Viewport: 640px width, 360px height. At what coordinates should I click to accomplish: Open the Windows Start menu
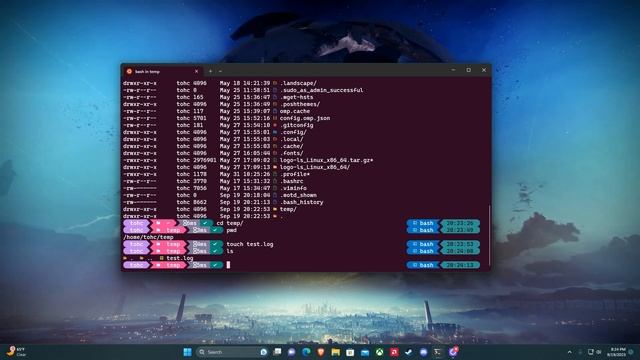point(187,352)
